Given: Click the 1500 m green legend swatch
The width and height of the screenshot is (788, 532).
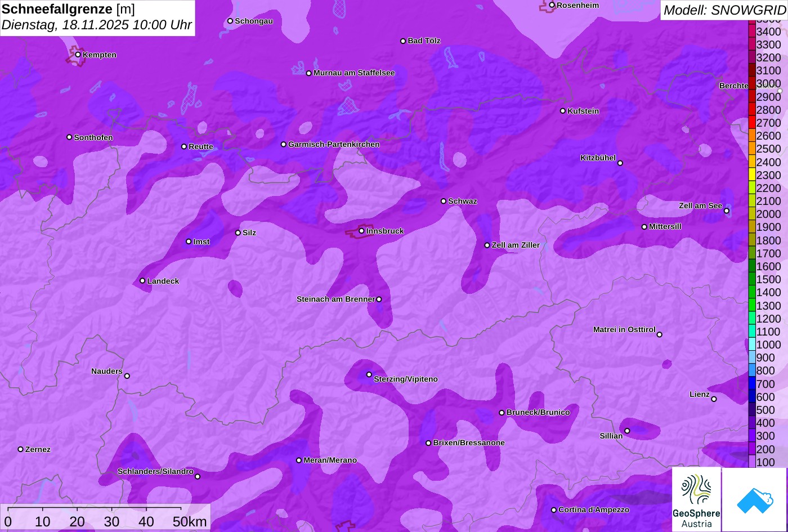Looking at the screenshot, I should [751, 279].
